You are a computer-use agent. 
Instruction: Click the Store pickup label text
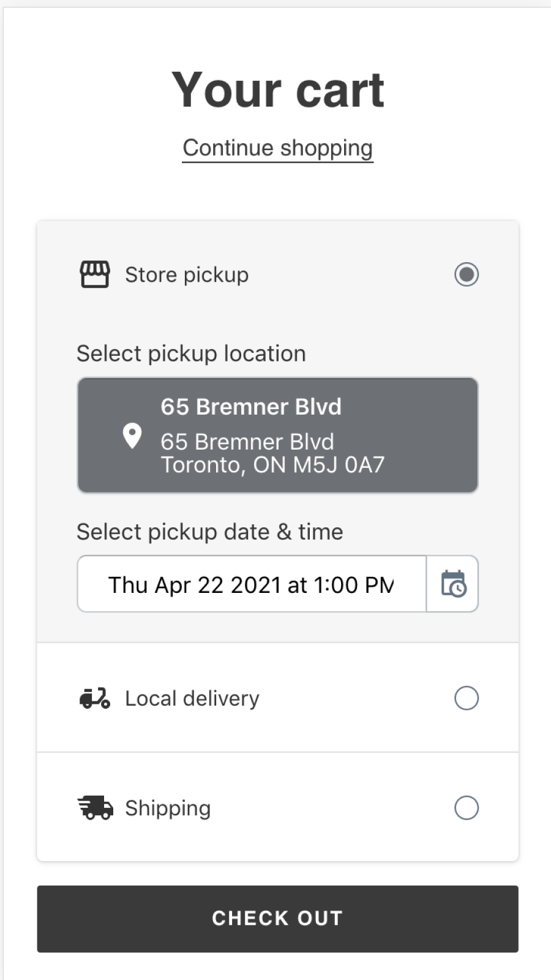[x=187, y=275]
